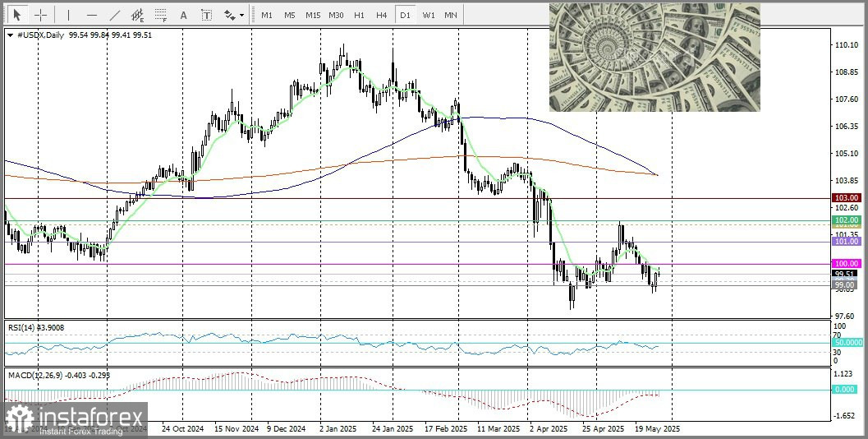This screenshot has height=439, width=868.
Task: Switch to M1 timeframe
Action: click(x=267, y=15)
